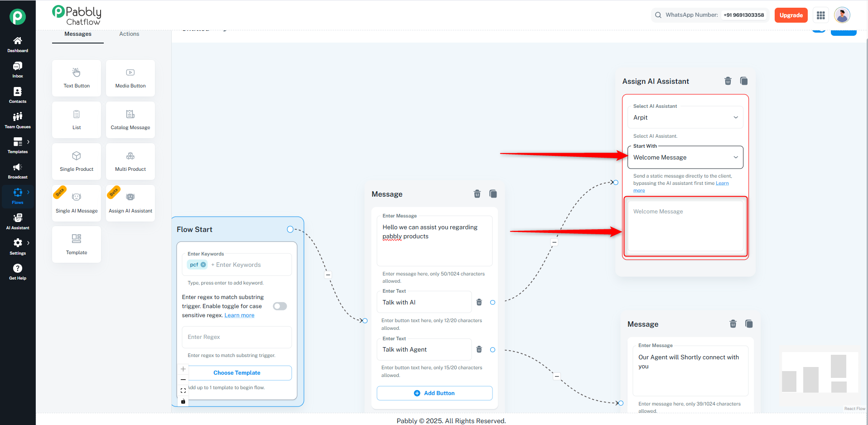868x425 pixels.
Task: Open Templates in the sidebar
Action: [18, 145]
